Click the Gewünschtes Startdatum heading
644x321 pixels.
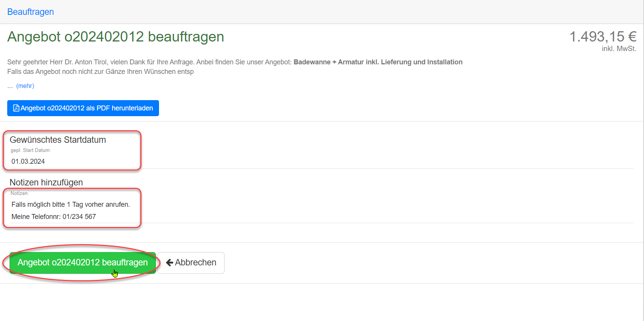click(58, 140)
